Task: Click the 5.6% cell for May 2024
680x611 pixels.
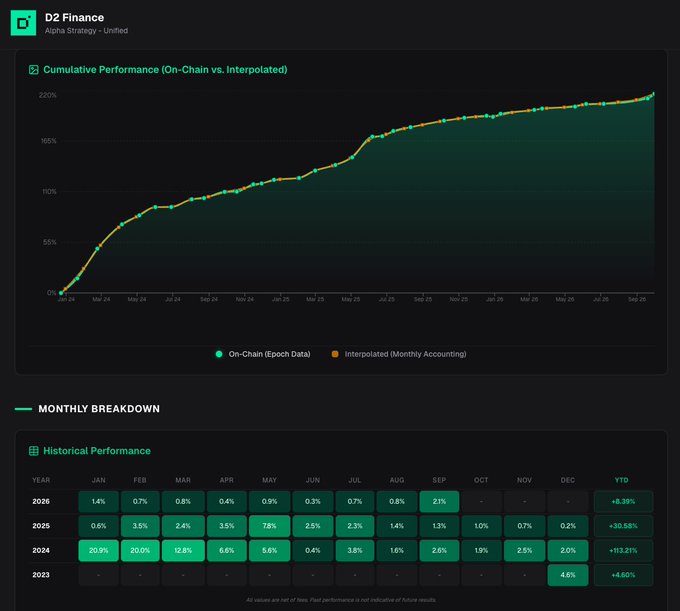Action: click(269, 550)
